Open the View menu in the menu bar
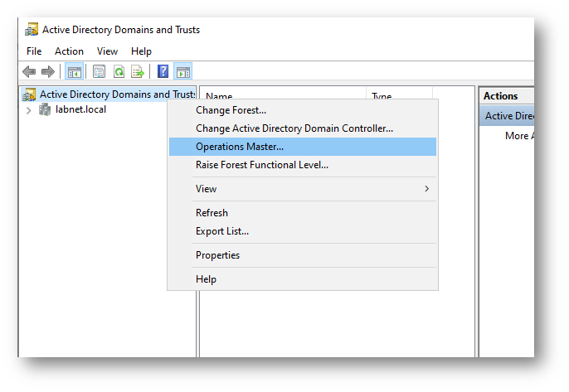 (107, 51)
